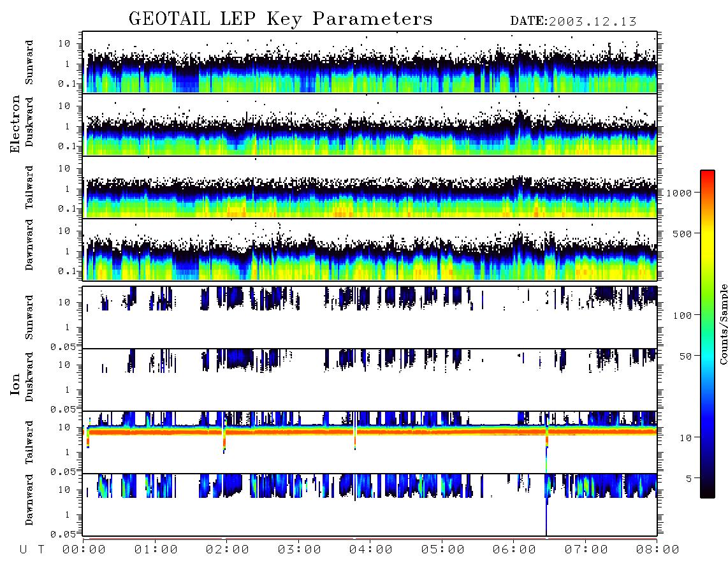Viewport: 728px width, 561px height.
Task: Click the 03:00 time axis label
Action: click(x=300, y=550)
